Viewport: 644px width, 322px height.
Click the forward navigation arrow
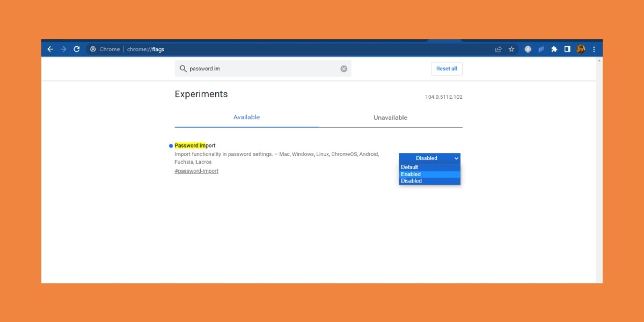63,49
